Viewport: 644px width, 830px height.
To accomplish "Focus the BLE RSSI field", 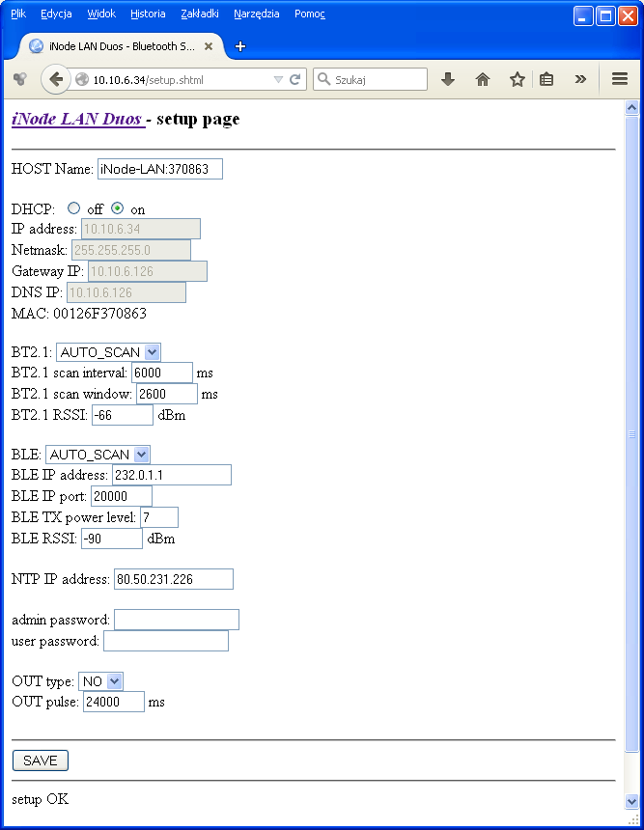I will pos(112,539).
